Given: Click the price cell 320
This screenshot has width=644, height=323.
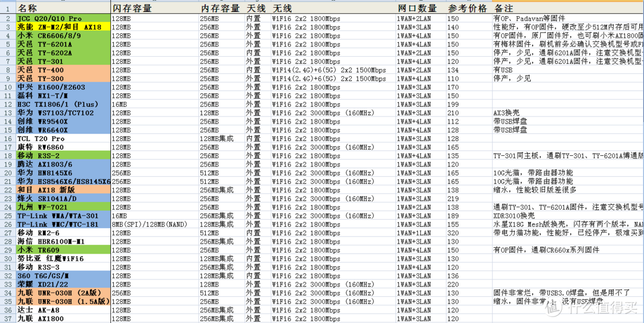Looking at the screenshot, I should click(x=469, y=233).
